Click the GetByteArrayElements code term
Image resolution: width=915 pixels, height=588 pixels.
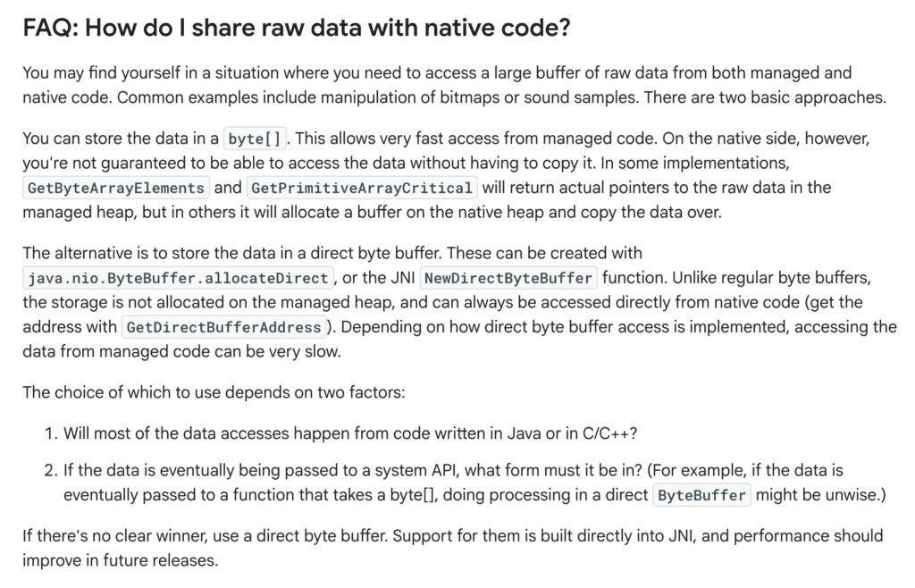(x=116, y=188)
